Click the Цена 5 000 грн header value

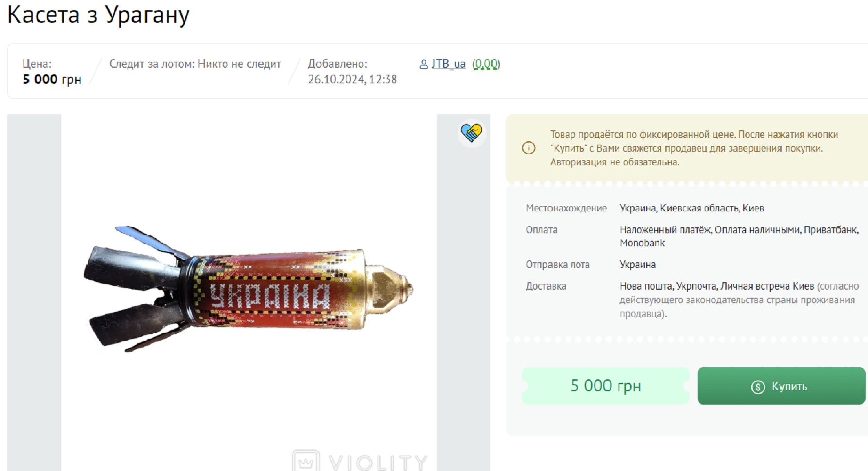point(52,79)
